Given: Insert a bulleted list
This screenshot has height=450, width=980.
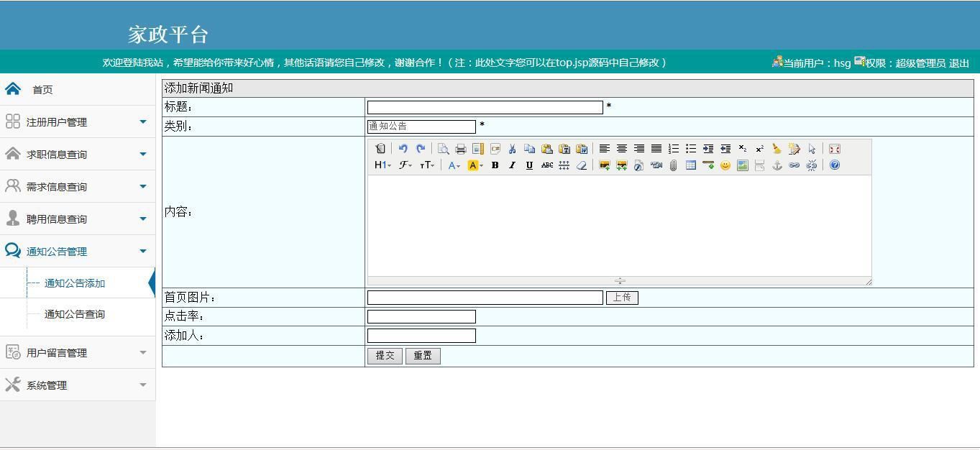Looking at the screenshot, I should 691,149.
